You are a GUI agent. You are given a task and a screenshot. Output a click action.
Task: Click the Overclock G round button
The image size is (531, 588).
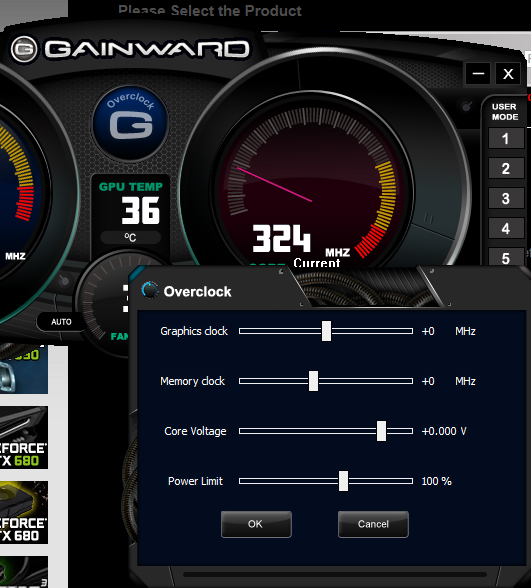pos(130,123)
